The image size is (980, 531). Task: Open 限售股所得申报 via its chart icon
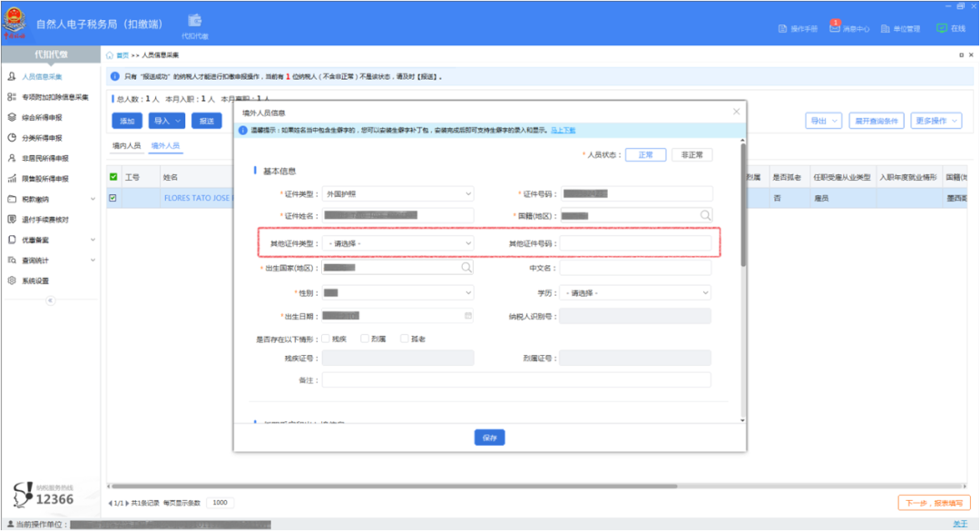(x=12, y=179)
